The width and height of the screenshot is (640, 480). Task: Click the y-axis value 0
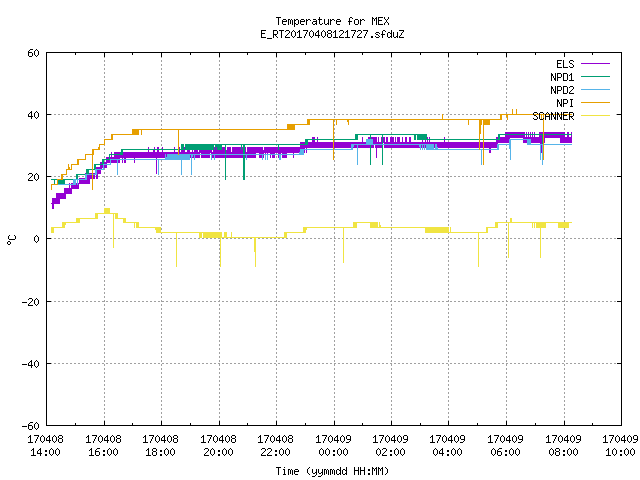tap(37, 239)
